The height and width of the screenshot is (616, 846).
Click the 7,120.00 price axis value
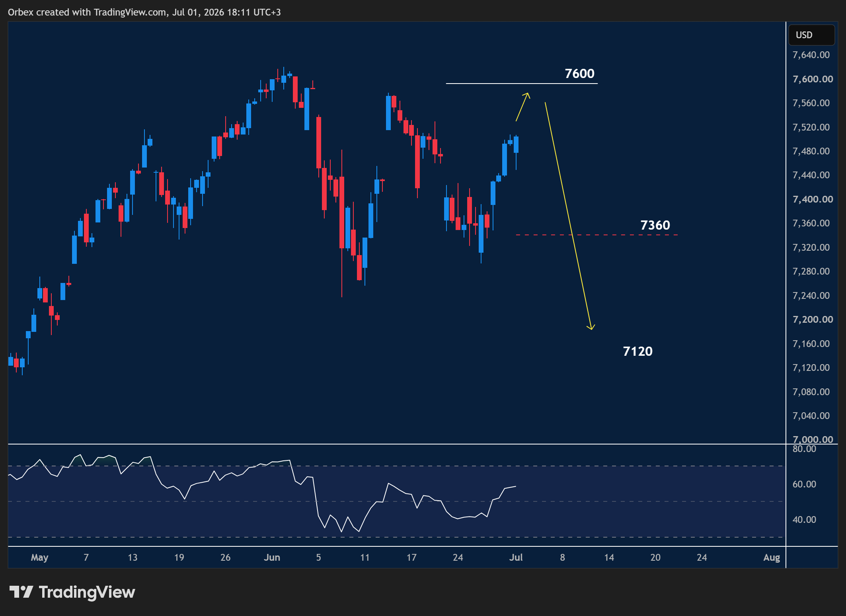(811, 368)
